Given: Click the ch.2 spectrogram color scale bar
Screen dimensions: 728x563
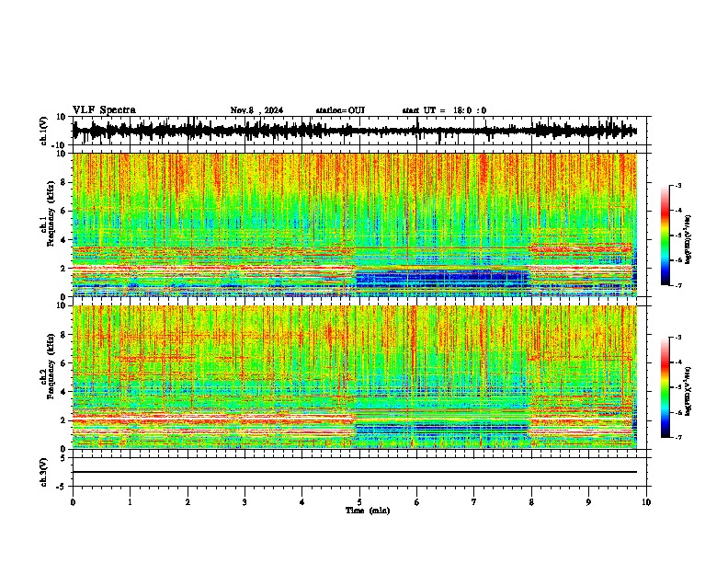Looking at the screenshot, I should [x=665, y=387].
